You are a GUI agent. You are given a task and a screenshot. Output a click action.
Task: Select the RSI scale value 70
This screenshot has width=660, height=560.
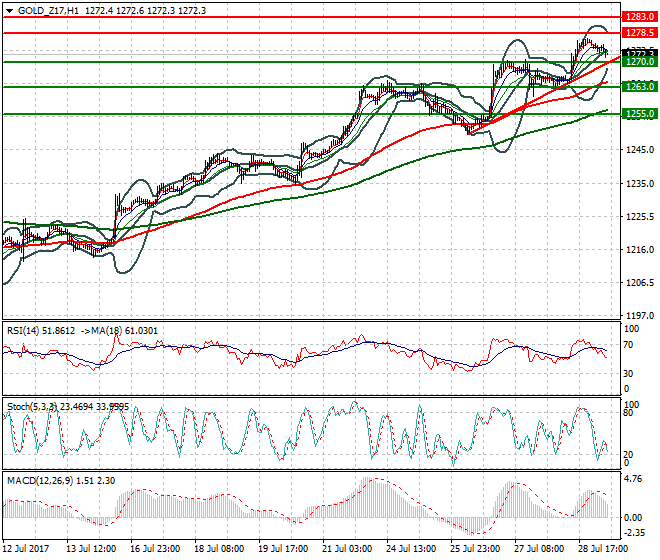(x=628, y=345)
